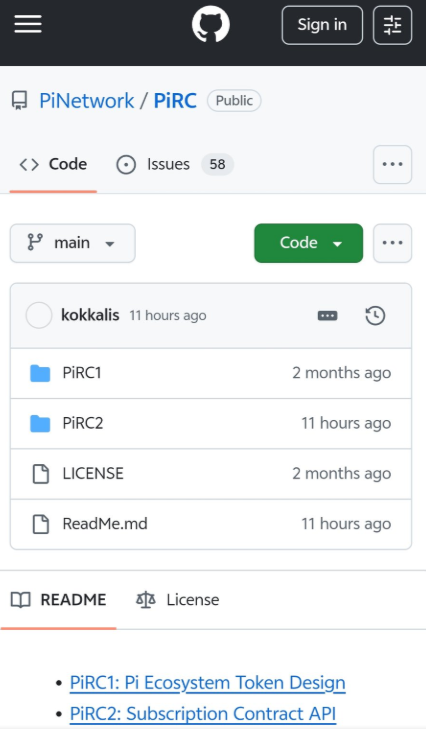Select the License tab
This screenshot has width=426, height=735.
click(x=178, y=600)
